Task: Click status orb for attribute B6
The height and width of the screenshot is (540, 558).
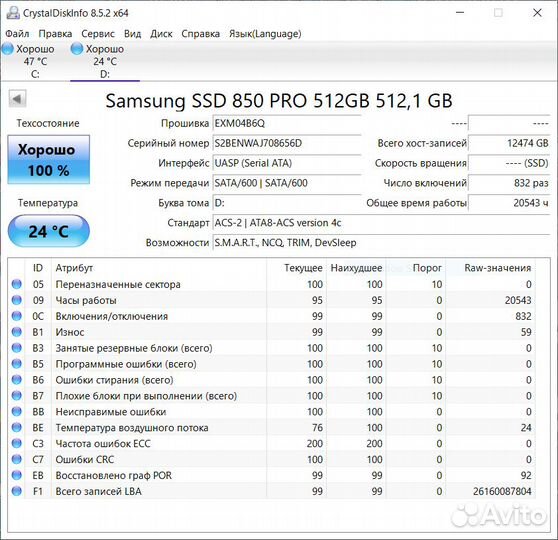Action: 16,379
